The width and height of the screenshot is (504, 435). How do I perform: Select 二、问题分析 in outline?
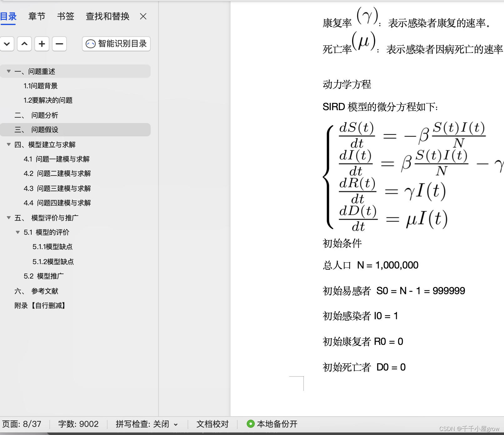coord(36,115)
